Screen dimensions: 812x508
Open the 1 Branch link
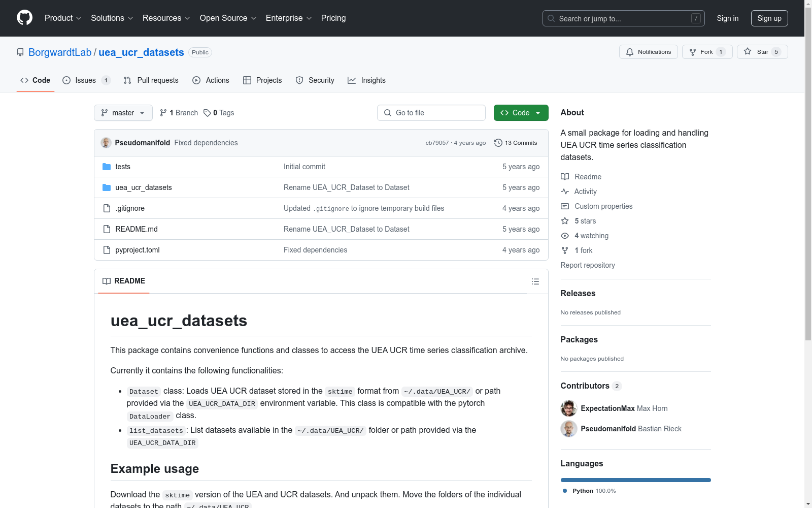[179, 113]
